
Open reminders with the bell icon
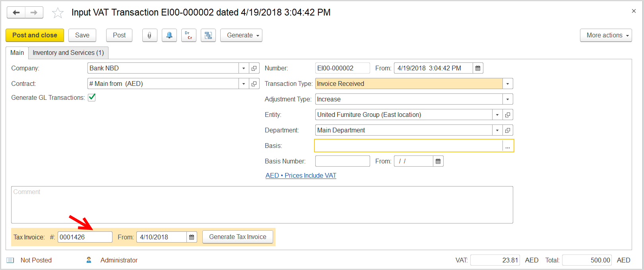[169, 35]
